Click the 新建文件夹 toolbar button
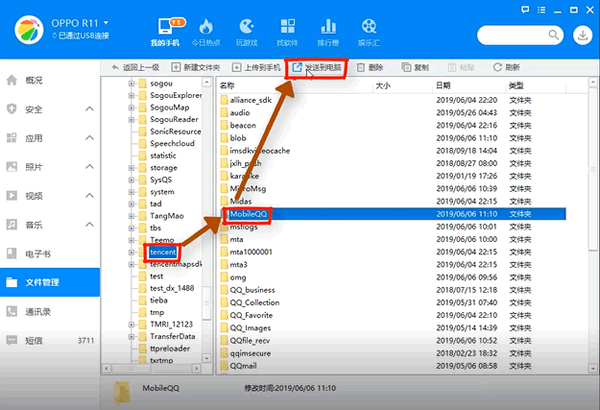The image size is (600, 410). pos(196,67)
